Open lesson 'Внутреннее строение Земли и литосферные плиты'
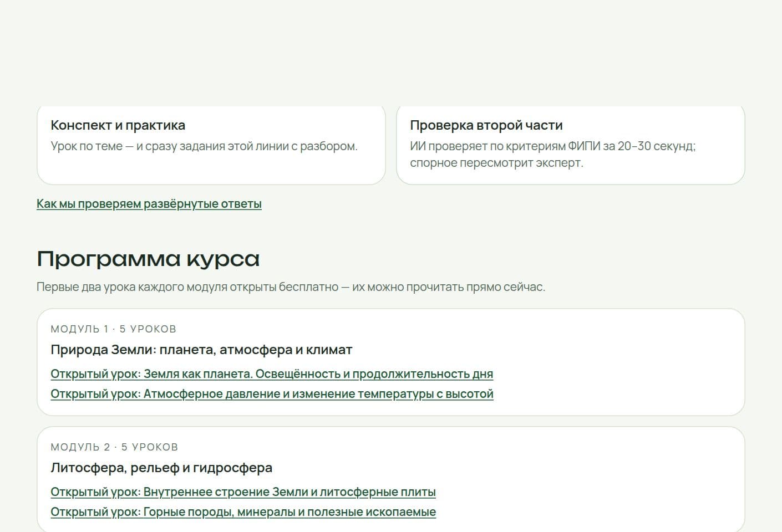Screen dimensions: 782x532 243,492
